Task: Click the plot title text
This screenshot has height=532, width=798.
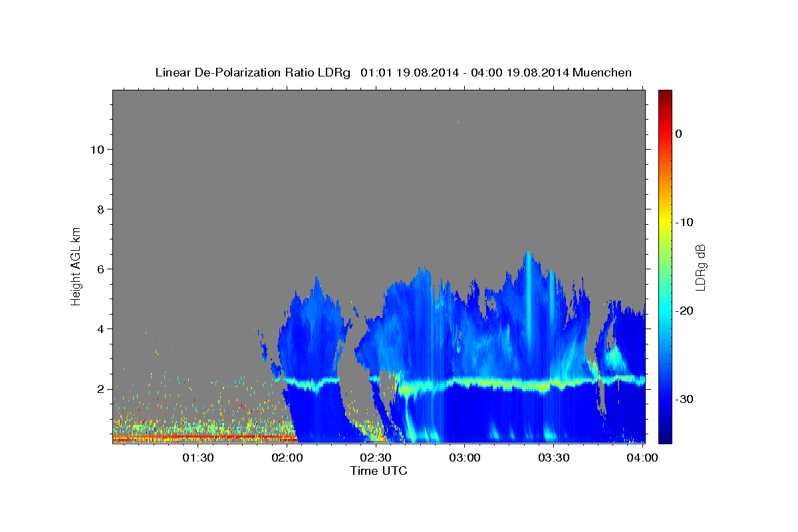Action: coord(393,72)
